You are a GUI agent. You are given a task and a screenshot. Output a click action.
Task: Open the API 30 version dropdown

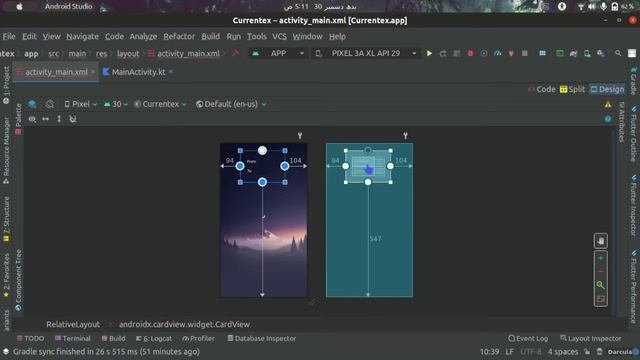pos(116,104)
